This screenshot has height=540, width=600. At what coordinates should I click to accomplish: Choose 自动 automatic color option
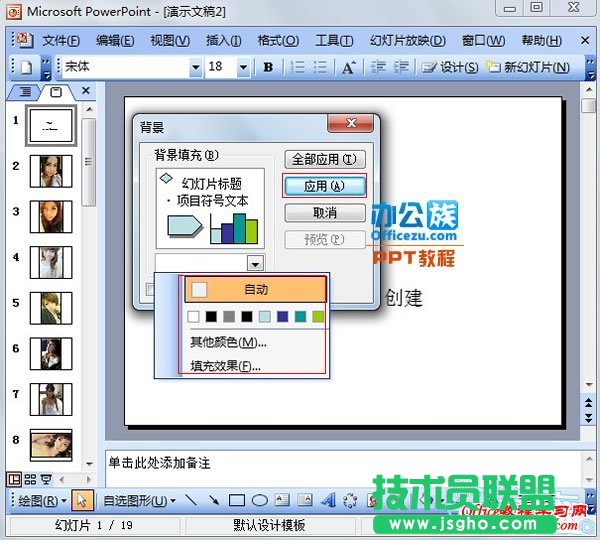[x=256, y=290]
